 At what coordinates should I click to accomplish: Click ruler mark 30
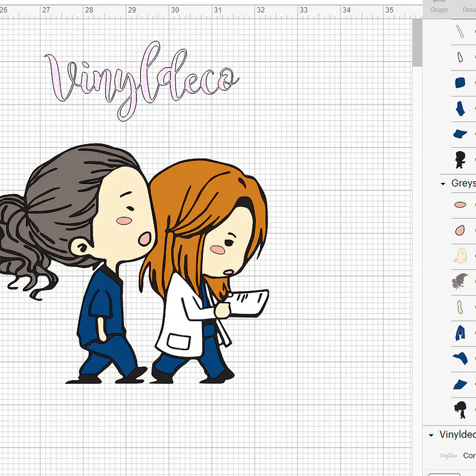[x=175, y=10]
